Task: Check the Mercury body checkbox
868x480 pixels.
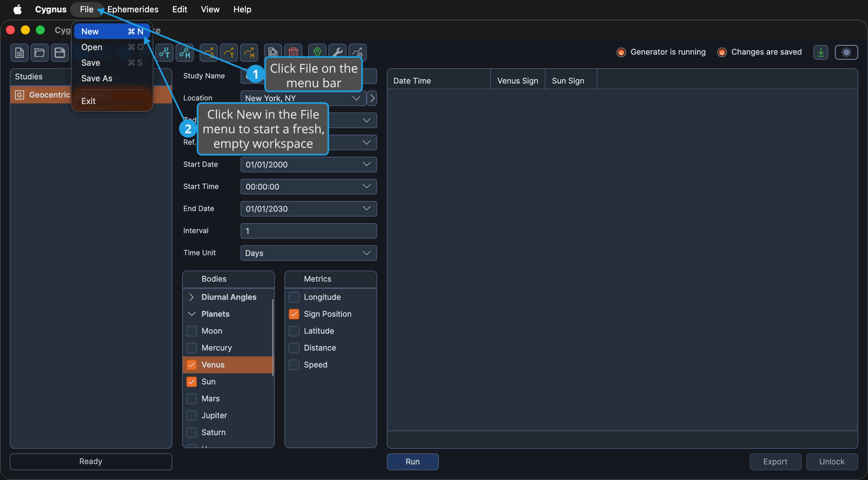Action: pyautogui.click(x=192, y=348)
